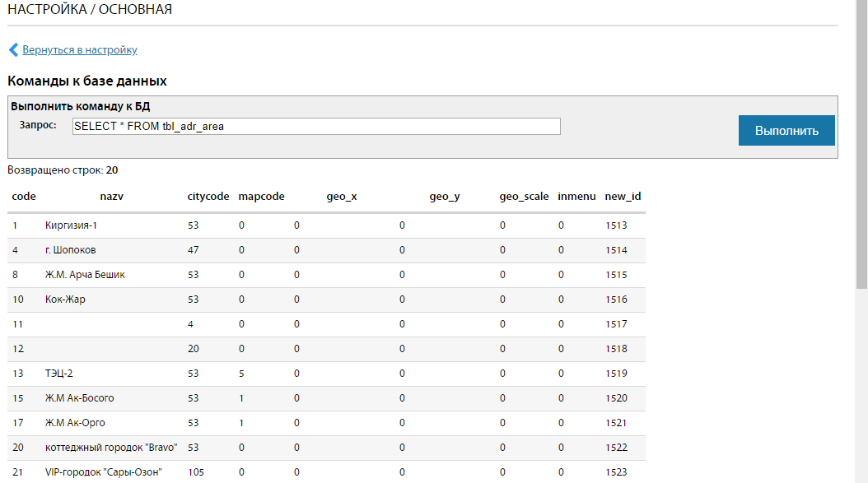Select the VIP-городок "Сары-Озон" cell
868x483 pixels.
[x=103, y=472]
